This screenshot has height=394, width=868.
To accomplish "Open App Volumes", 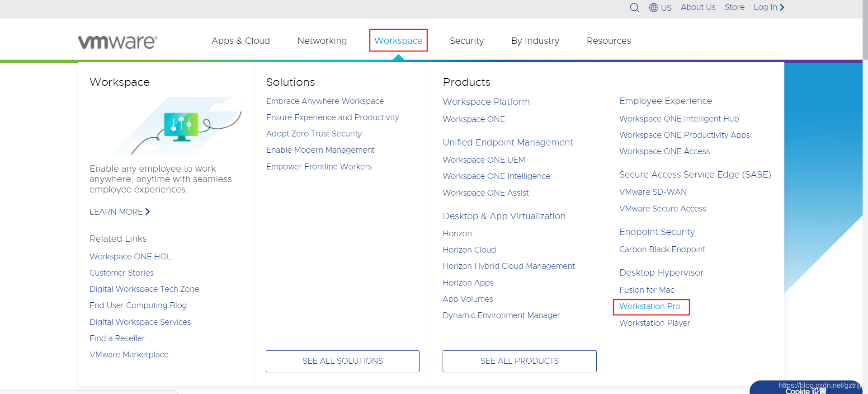I will 468,299.
